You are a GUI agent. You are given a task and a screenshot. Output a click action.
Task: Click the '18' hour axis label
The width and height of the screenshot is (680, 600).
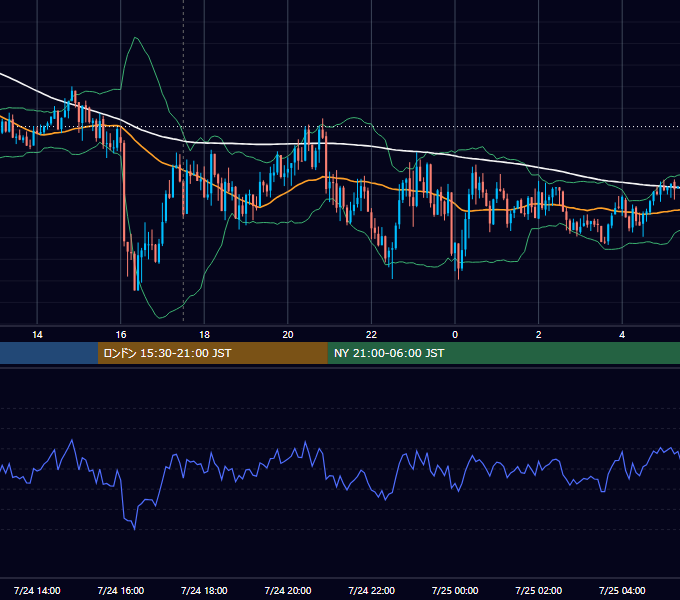coord(204,335)
